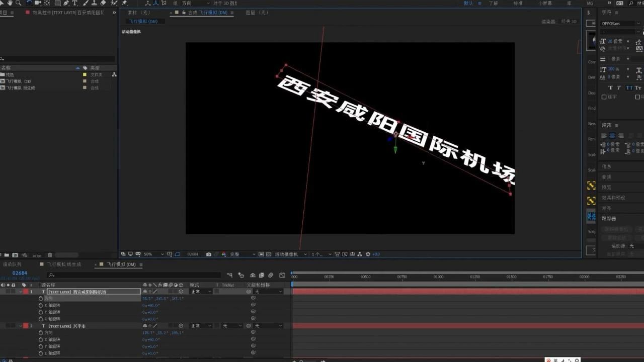Select the Zoom magnifier tool
The width and height of the screenshot is (644, 362).
pos(18,3)
